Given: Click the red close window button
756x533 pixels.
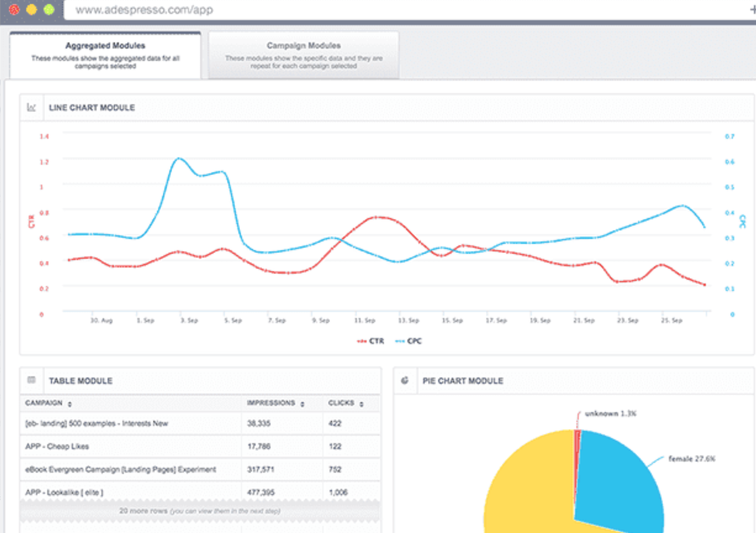Looking at the screenshot, I should coord(14,9).
